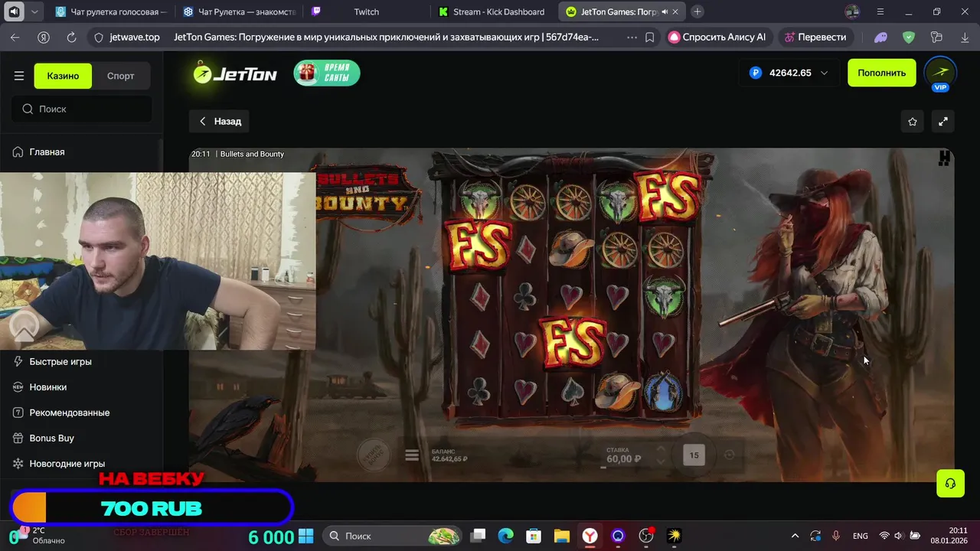Expand the 42642.65 balance dropdown
This screenshot has width=980, height=551.
click(789, 73)
